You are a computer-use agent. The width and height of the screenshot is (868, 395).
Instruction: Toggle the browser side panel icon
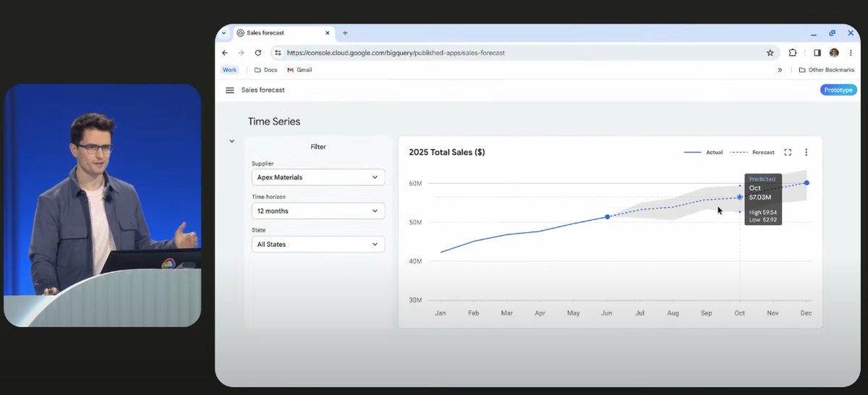tap(817, 53)
